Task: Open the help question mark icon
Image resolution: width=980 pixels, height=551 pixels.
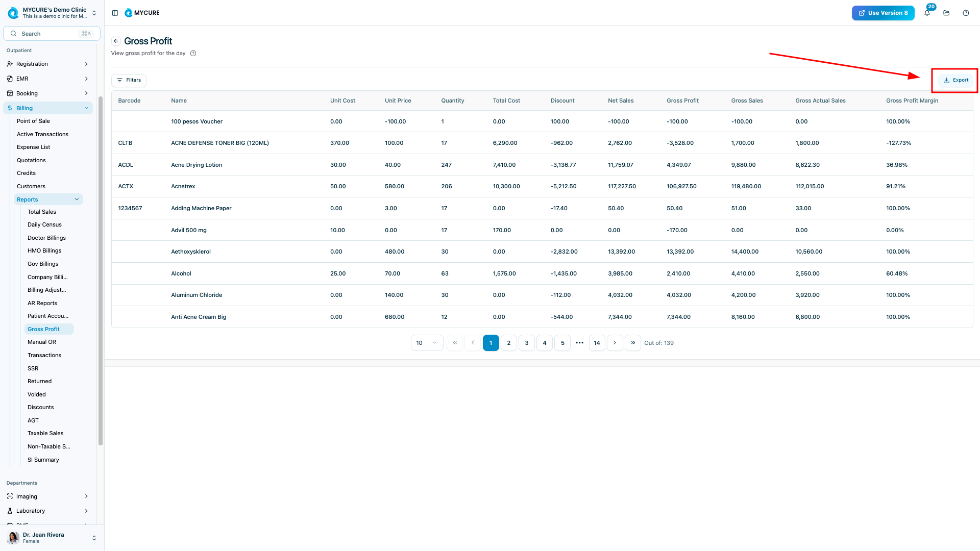Action: click(966, 13)
